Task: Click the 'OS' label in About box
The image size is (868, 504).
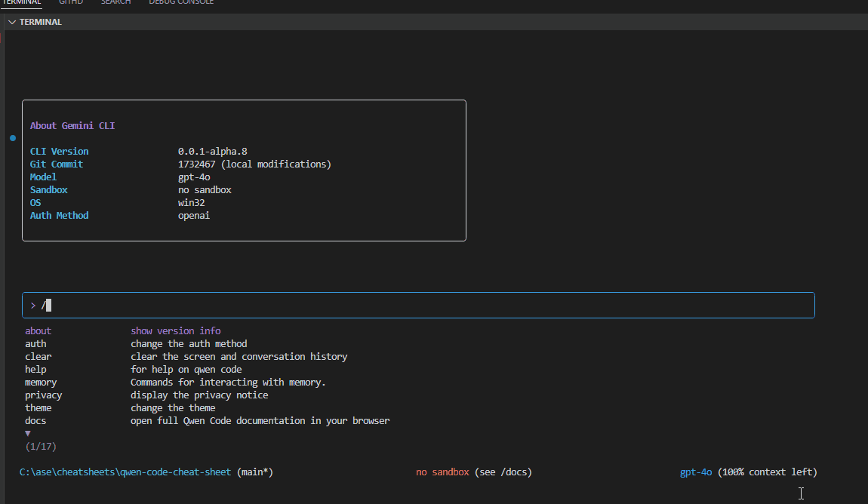Action: pyautogui.click(x=35, y=202)
